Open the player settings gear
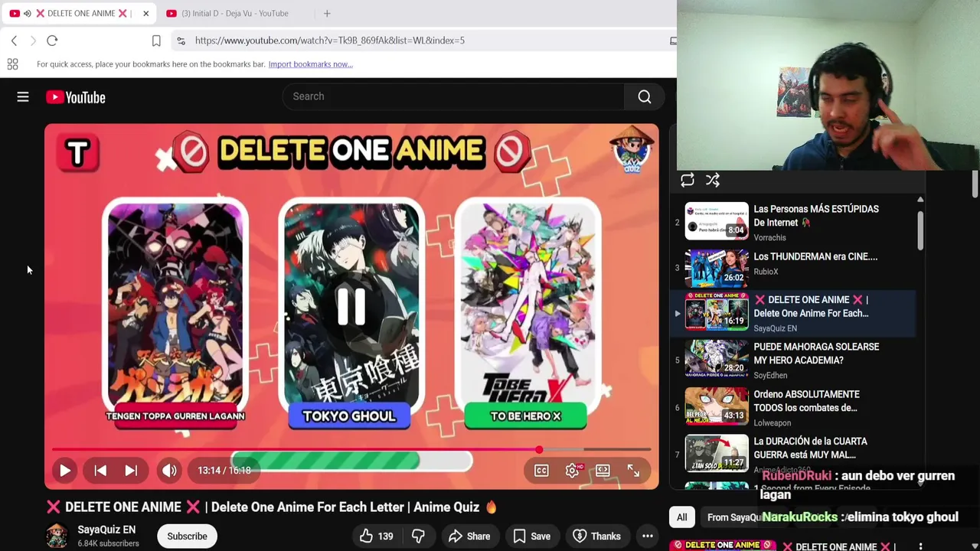980x551 pixels. (x=572, y=471)
